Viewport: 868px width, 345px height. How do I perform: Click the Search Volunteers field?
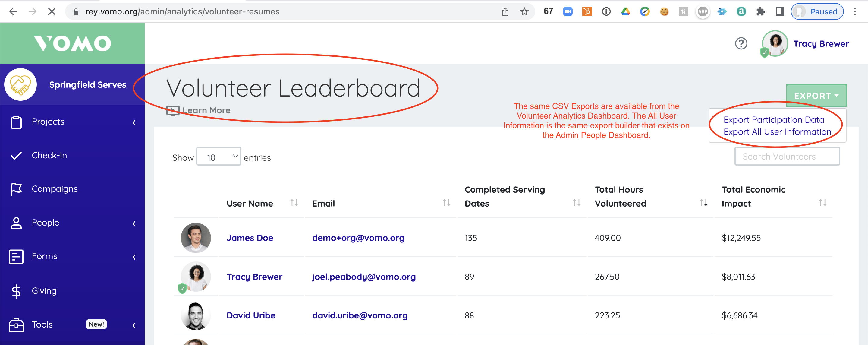[x=787, y=156]
